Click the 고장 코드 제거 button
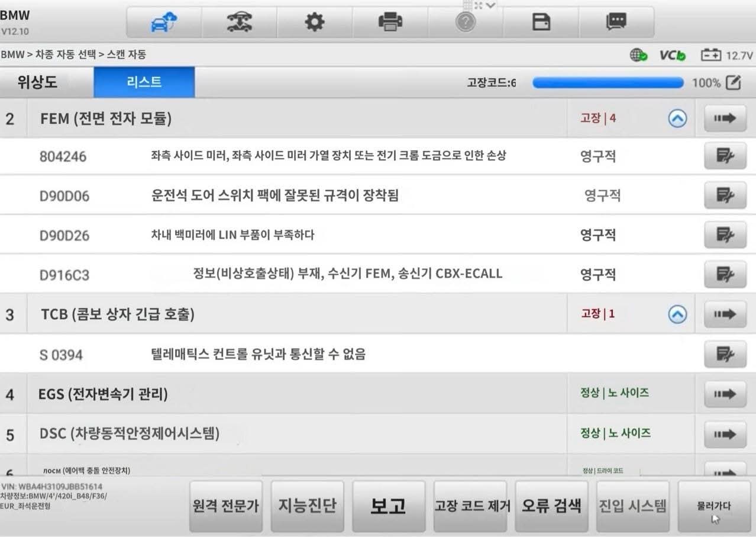 point(472,506)
